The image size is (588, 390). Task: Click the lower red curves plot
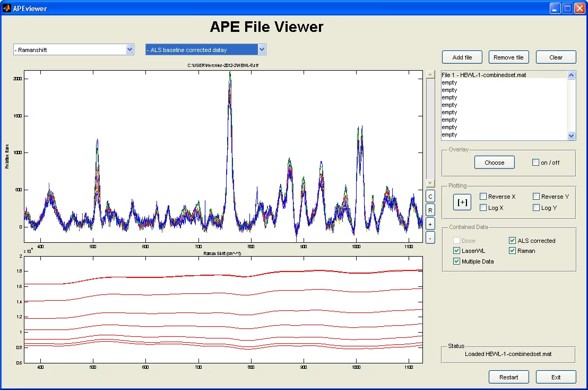[x=223, y=310]
